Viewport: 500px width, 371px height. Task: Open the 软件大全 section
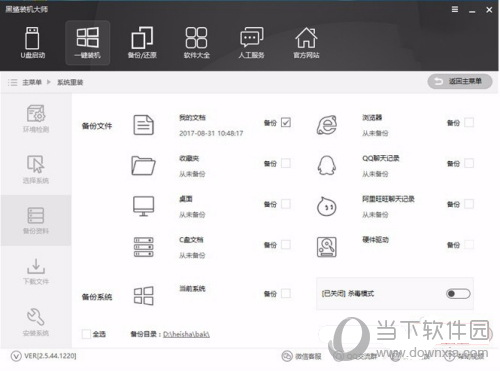click(x=197, y=43)
